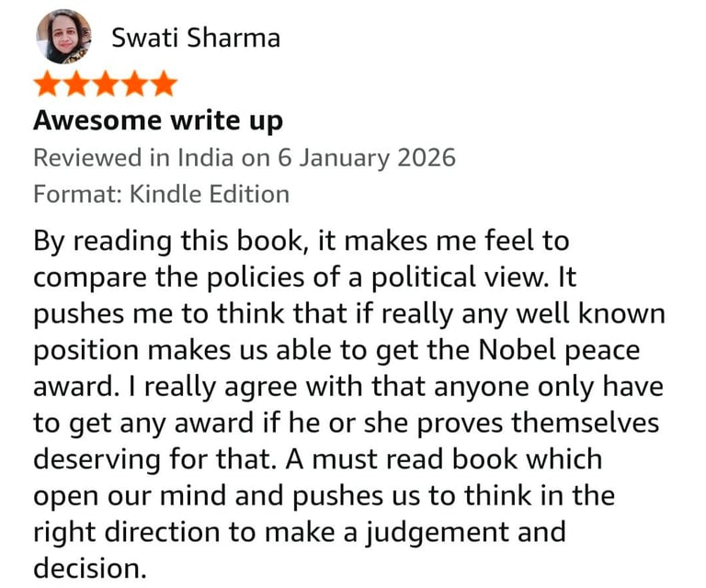Click the words "Nobel peace" in the review
The width and height of the screenshot is (706, 588).
tap(559, 350)
